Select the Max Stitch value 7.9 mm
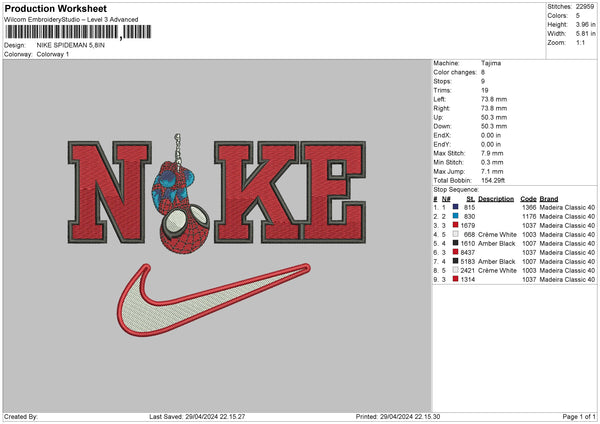 pos(492,153)
